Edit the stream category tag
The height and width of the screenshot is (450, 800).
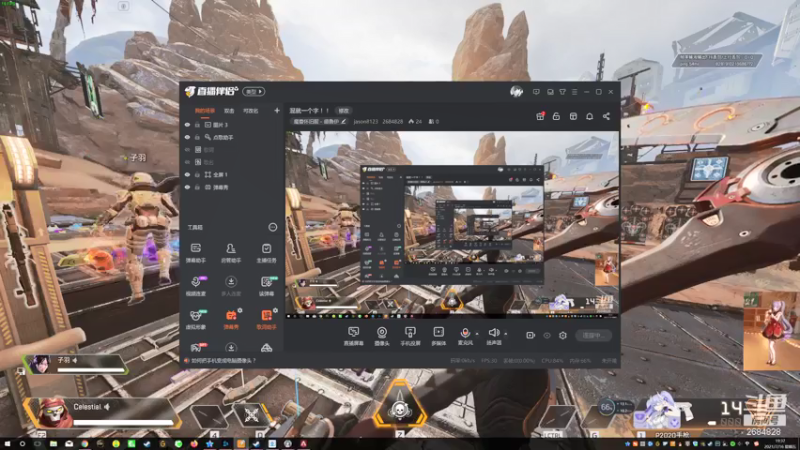click(319, 121)
